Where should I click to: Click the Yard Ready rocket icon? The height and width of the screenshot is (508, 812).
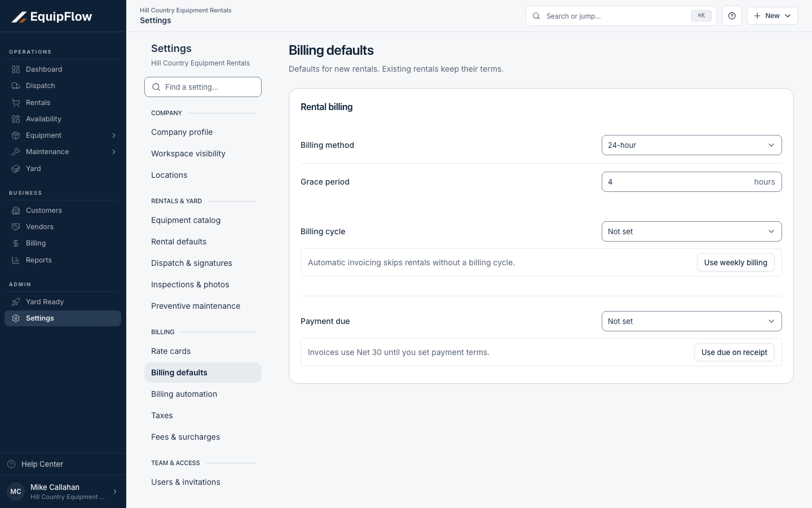point(16,302)
